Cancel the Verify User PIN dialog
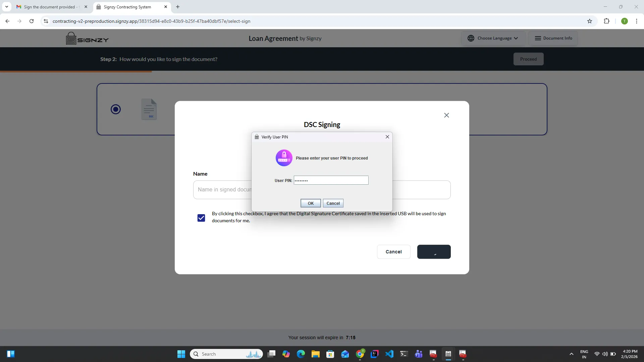644x362 pixels. click(x=333, y=203)
